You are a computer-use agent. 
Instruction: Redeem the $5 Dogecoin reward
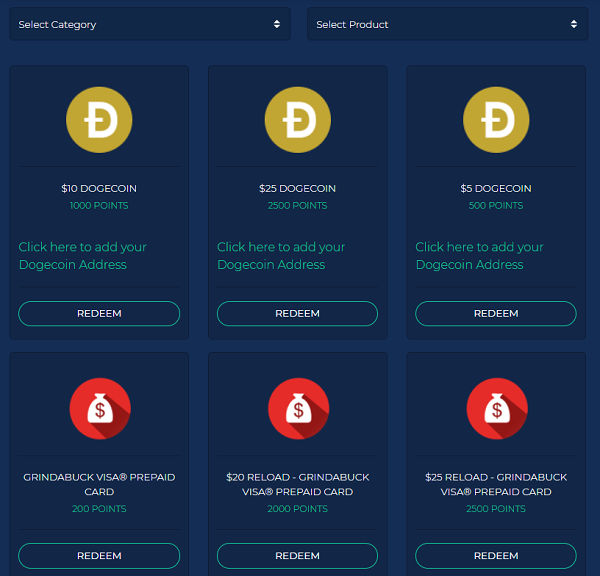[496, 313]
